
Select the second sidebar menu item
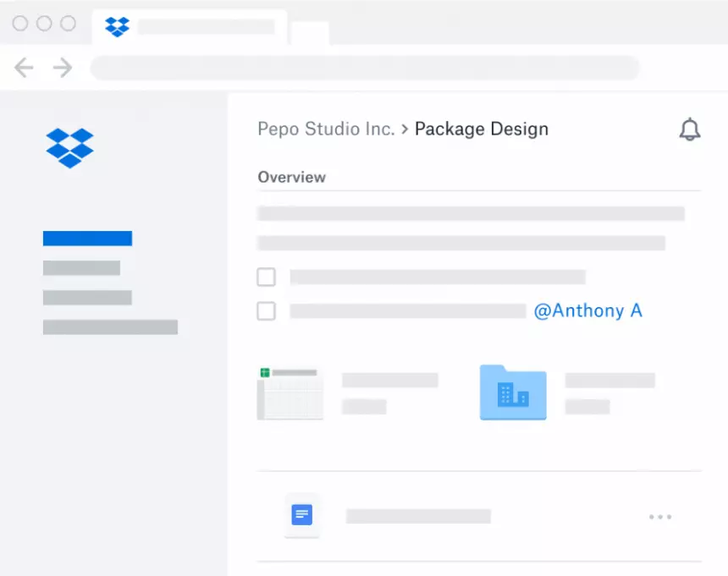[81, 268]
